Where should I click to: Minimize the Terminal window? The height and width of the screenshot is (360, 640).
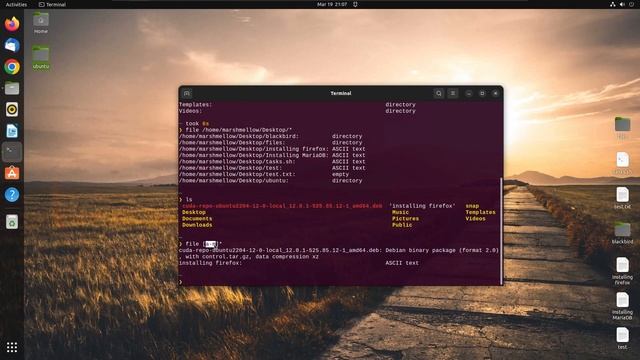[469, 93]
